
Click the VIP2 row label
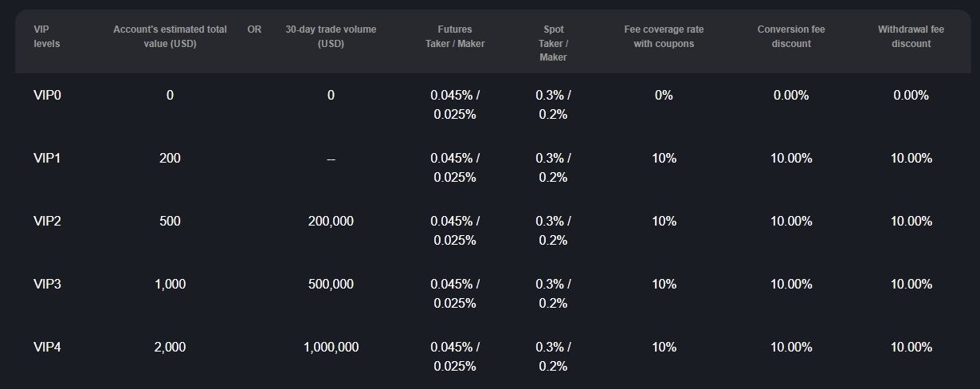click(x=47, y=221)
